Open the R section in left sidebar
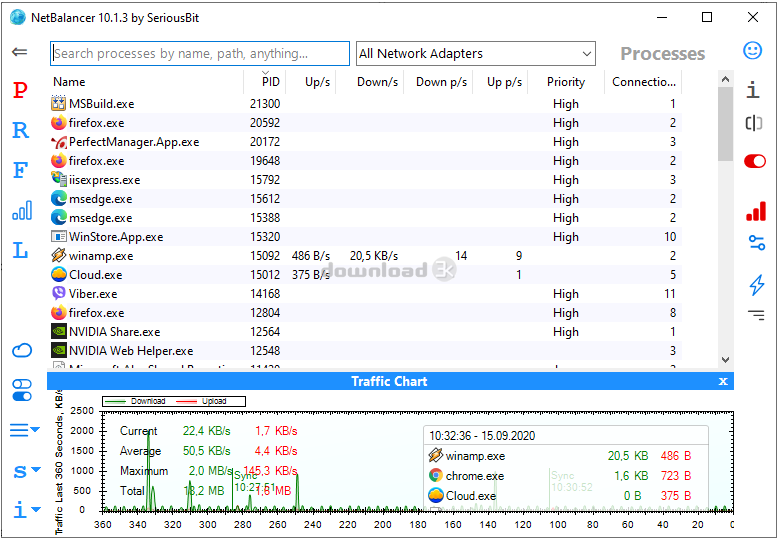The width and height of the screenshot is (778, 539). click(x=20, y=130)
